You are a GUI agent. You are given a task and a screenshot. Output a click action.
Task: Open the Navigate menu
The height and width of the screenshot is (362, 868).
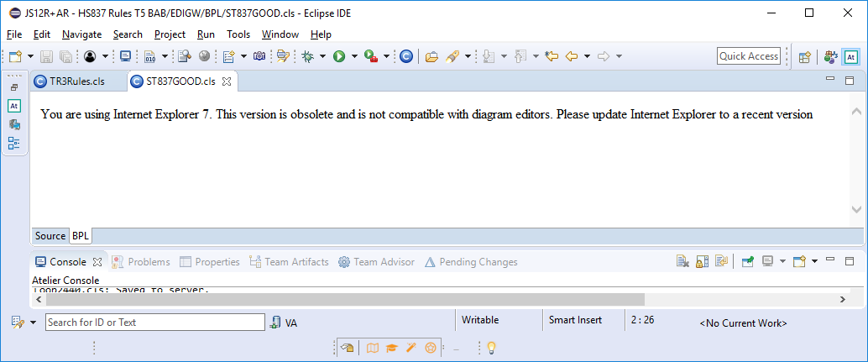click(82, 34)
